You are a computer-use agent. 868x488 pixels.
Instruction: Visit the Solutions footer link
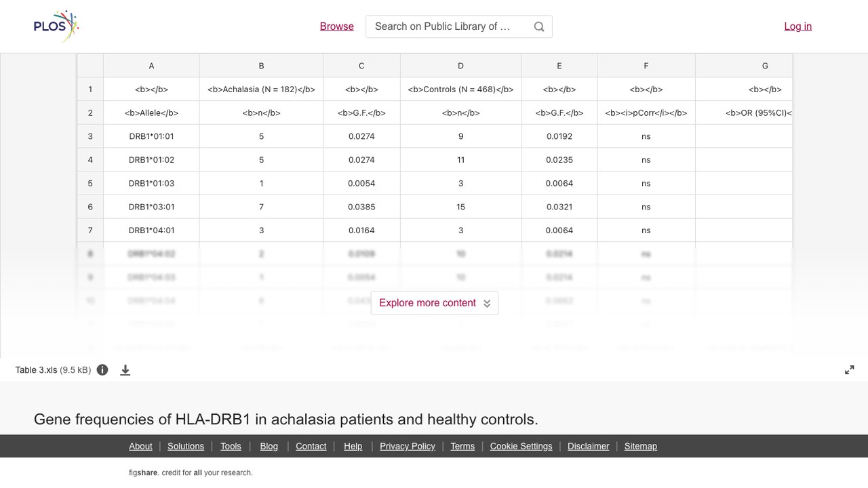[x=186, y=446]
